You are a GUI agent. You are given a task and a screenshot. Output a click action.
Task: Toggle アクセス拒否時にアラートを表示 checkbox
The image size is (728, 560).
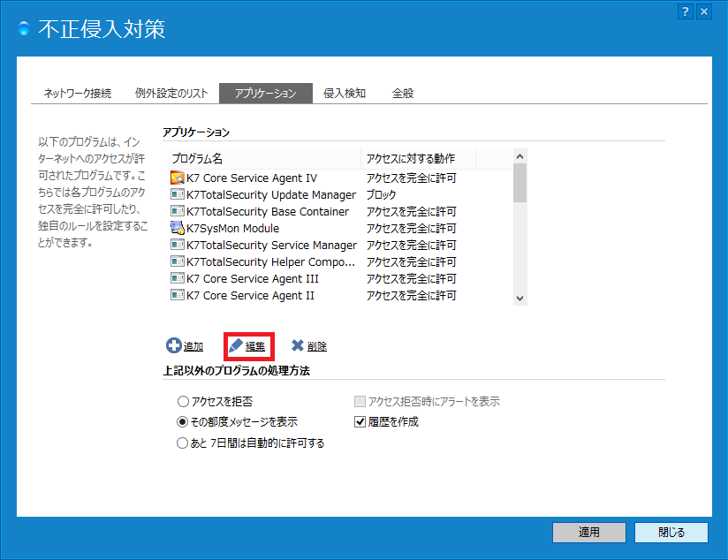(360, 401)
